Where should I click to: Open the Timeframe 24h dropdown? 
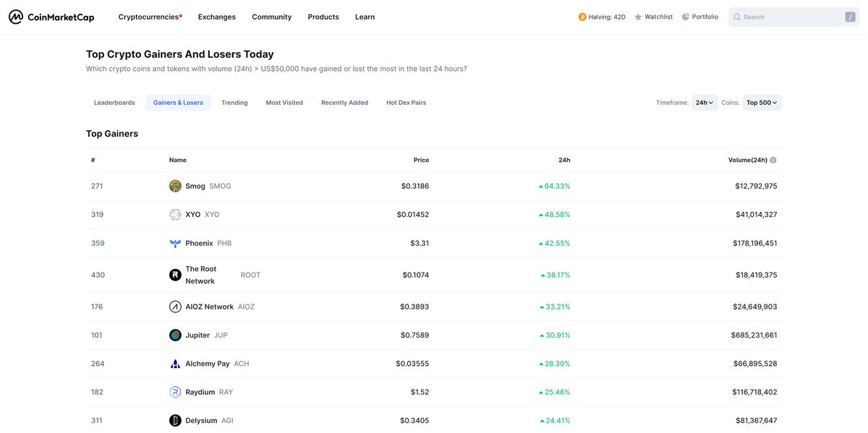tap(705, 103)
